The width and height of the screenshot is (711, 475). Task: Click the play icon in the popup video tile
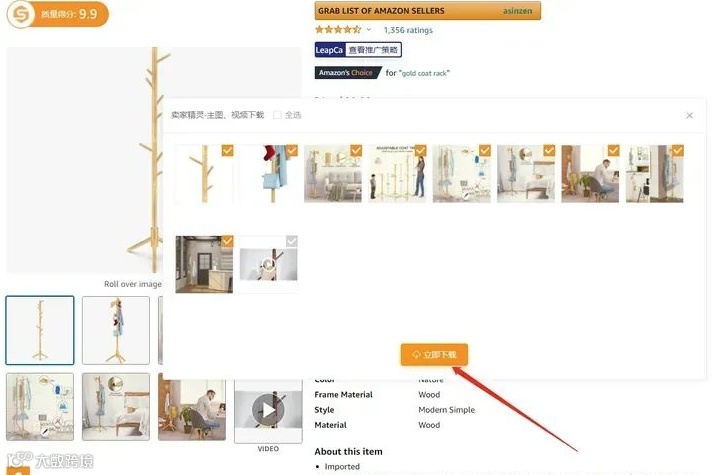pos(268,264)
